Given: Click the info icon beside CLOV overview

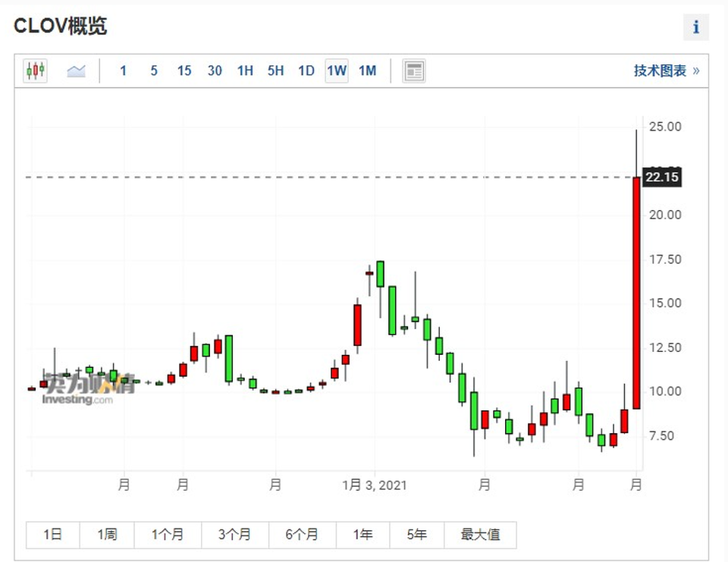Looking at the screenshot, I should [695, 27].
